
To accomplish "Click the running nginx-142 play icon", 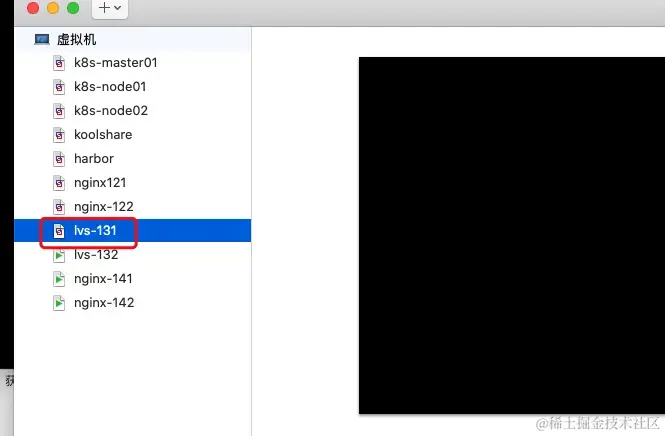I will [x=59, y=303].
